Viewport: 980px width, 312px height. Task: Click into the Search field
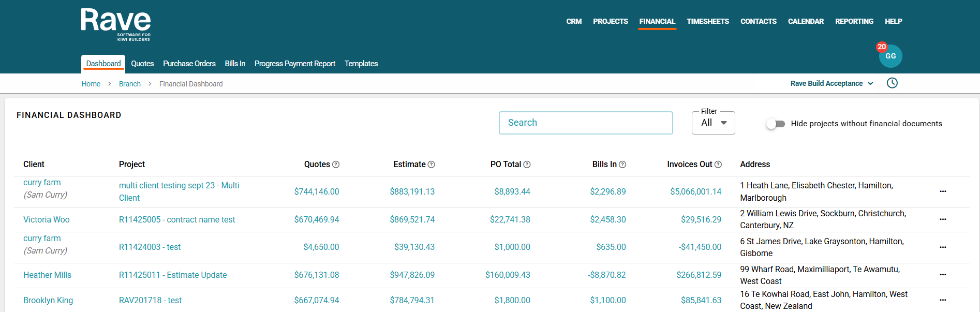585,123
